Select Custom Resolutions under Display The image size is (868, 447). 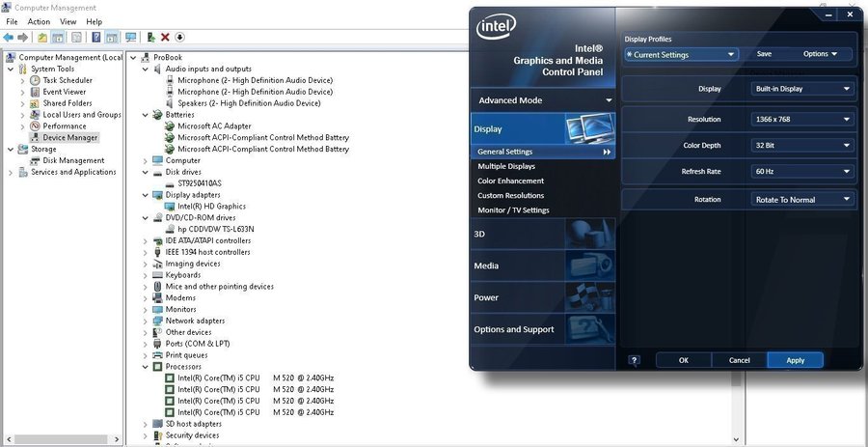tap(511, 196)
